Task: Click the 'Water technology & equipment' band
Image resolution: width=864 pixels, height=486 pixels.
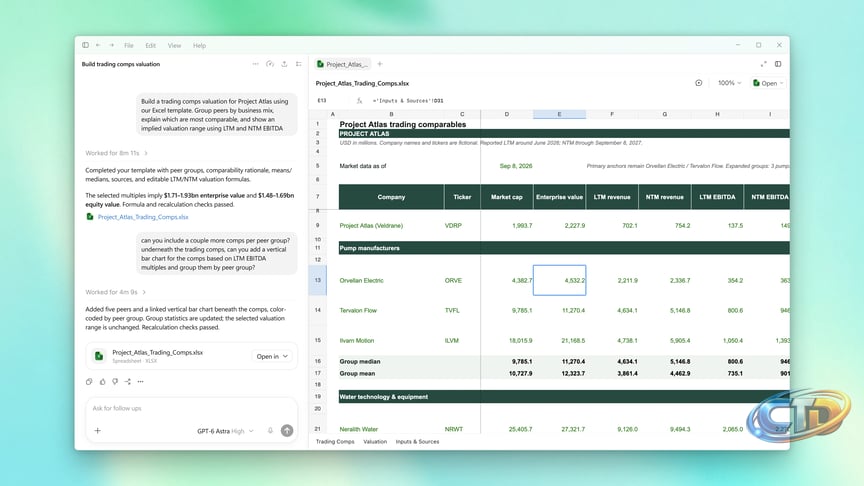Action: (x=564, y=397)
